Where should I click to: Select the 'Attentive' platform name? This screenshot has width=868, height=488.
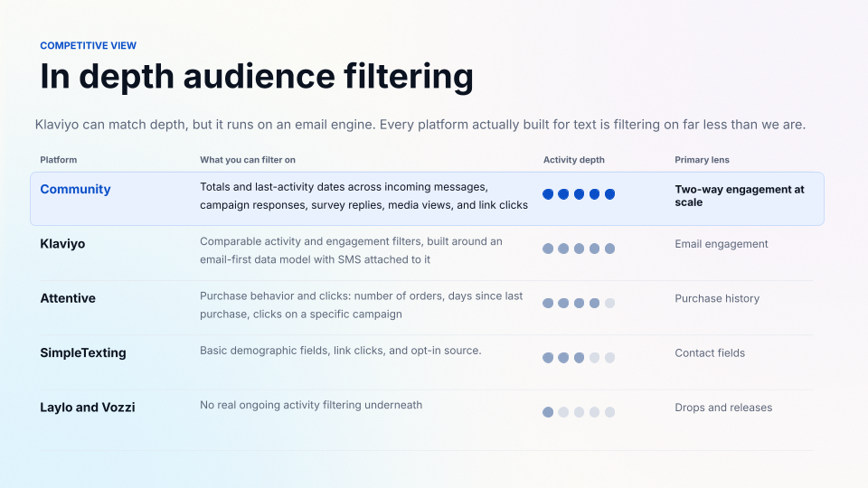(68, 298)
